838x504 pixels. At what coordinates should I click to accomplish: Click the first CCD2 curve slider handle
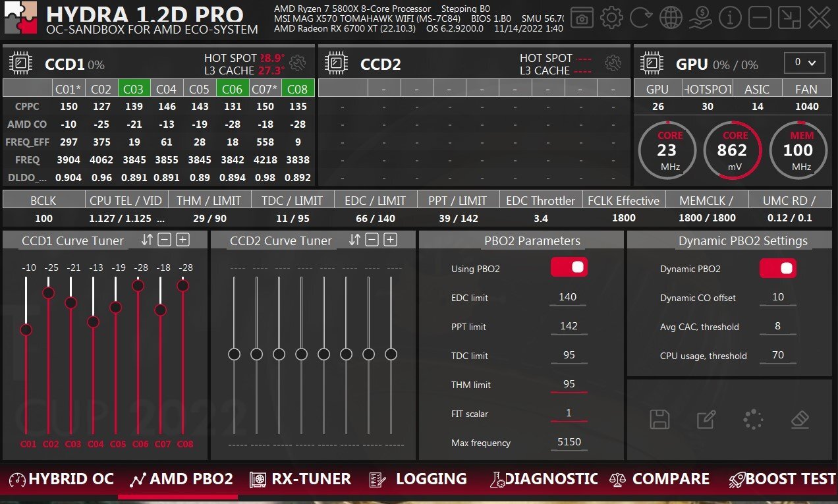[234, 354]
